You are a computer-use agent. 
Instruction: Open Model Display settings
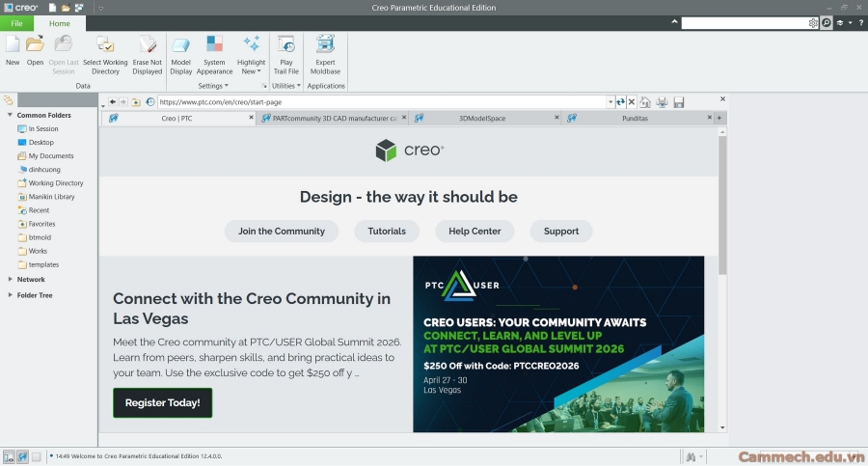coord(181,55)
